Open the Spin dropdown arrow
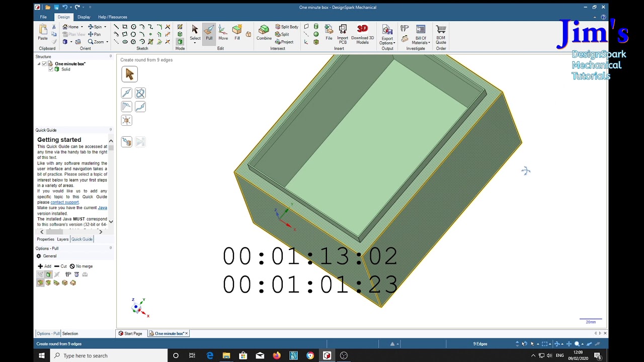This screenshot has width=644, height=362. pos(105,27)
